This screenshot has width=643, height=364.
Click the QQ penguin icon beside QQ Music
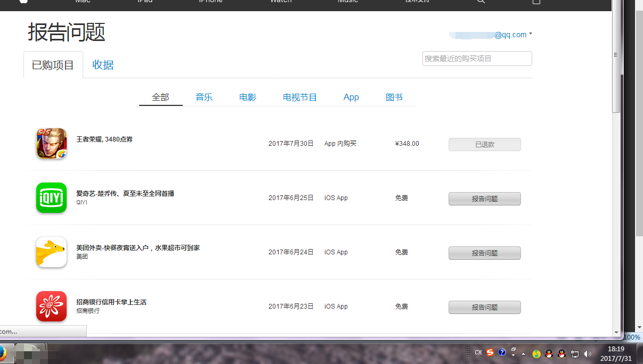click(x=549, y=354)
